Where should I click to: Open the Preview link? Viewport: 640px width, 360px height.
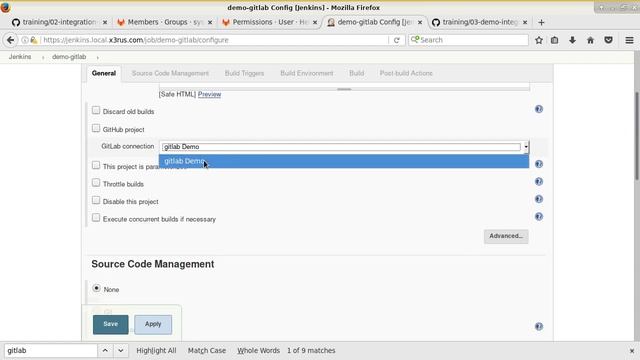click(209, 94)
